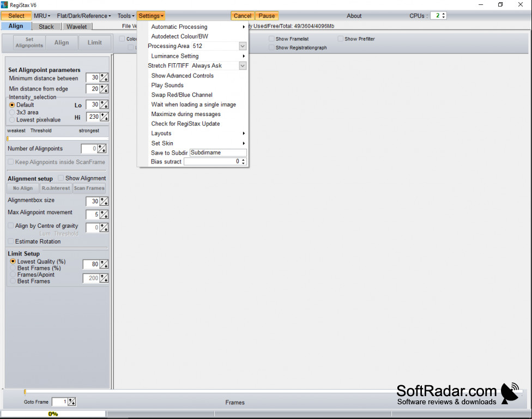Expand Set Skin submenu
The height and width of the screenshot is (419, 532).
pos(244,143)
